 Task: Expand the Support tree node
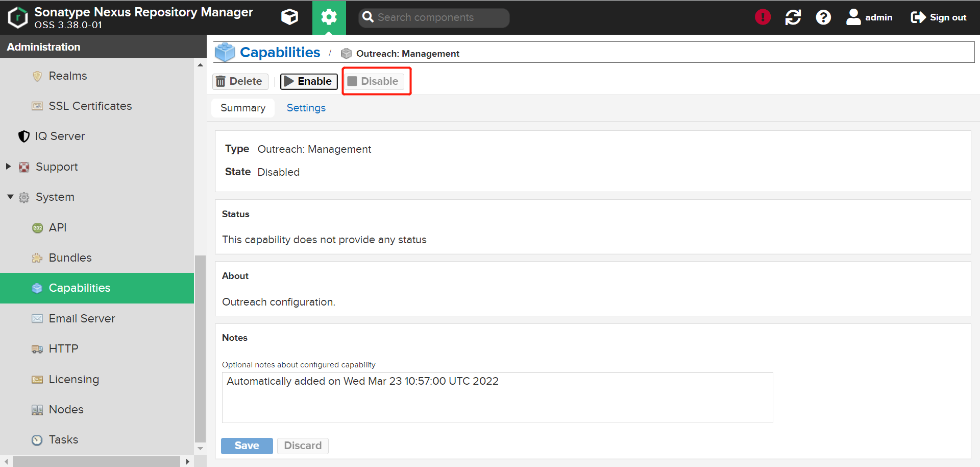[x=8, y=167]
